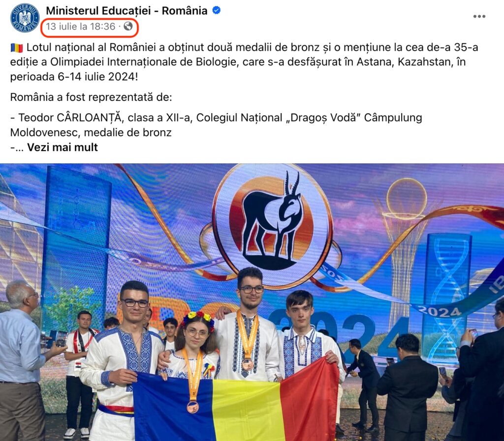Click the Romanian flag emoji starting the post
Screen dimensions: 504x441
[17, 48]
